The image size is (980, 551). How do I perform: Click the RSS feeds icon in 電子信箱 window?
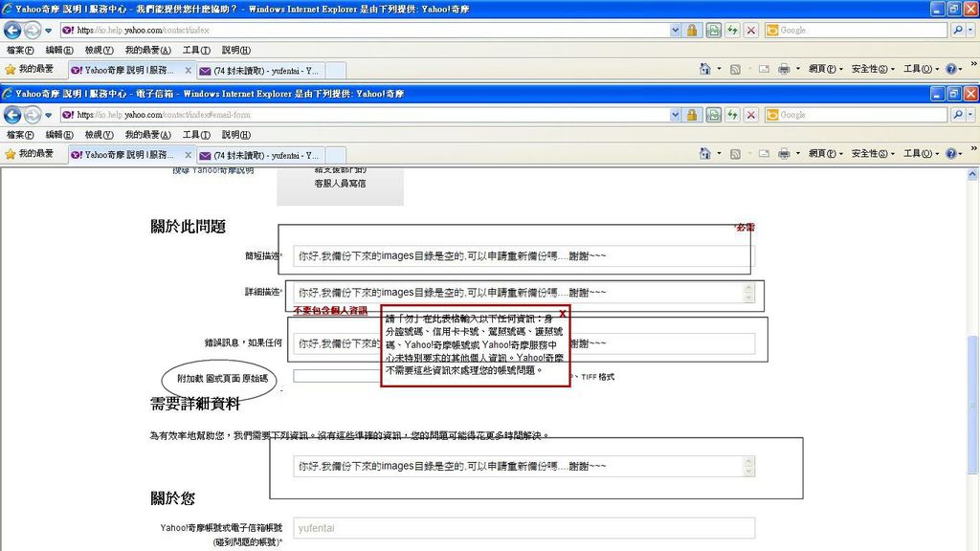pyautogui.click(x=735, y=154)
